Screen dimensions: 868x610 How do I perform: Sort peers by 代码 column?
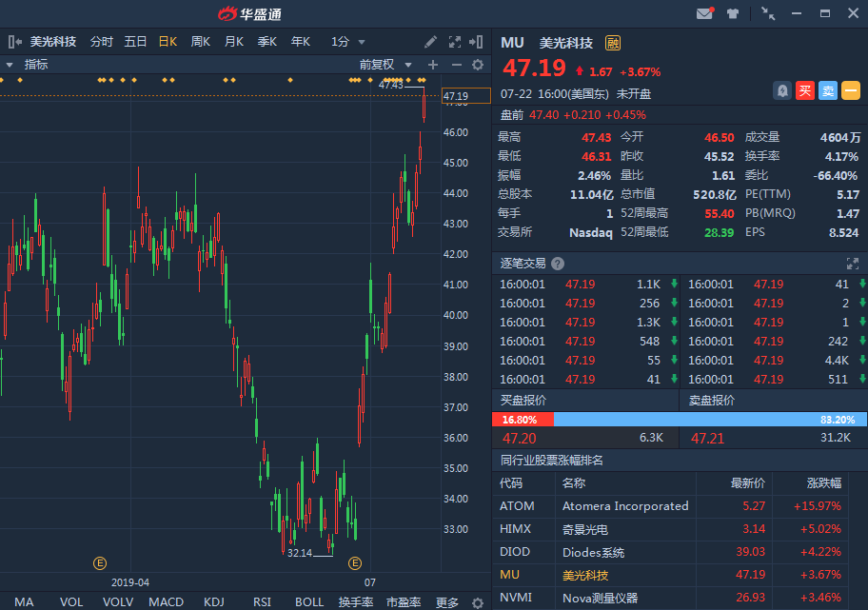point(510,483)
